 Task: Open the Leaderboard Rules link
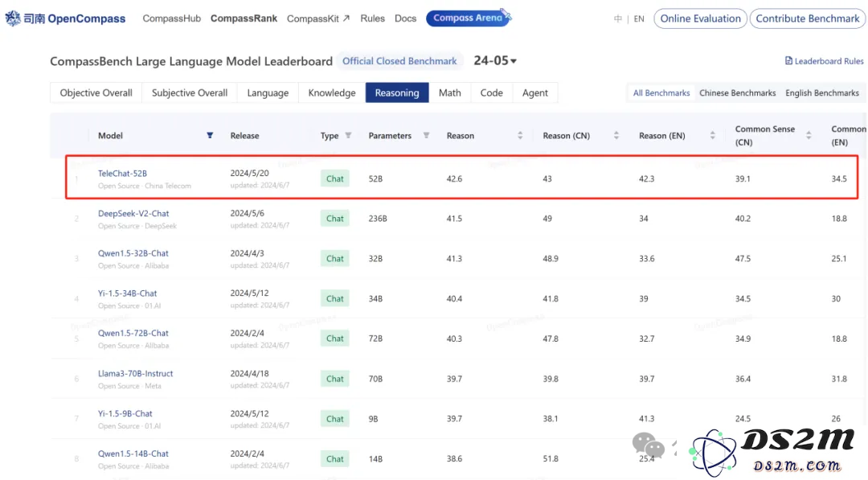point(825,61)
